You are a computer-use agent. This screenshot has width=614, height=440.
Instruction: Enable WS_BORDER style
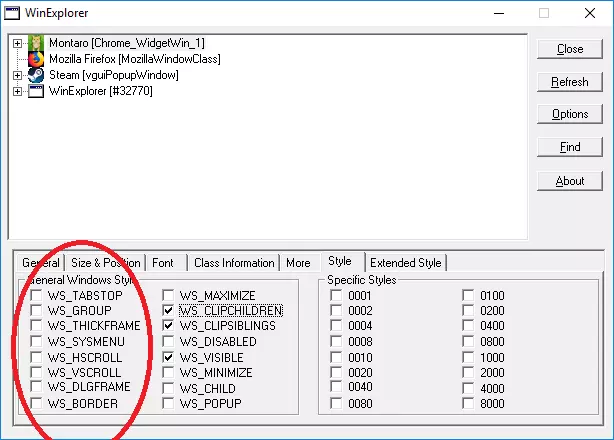(36, 403)
